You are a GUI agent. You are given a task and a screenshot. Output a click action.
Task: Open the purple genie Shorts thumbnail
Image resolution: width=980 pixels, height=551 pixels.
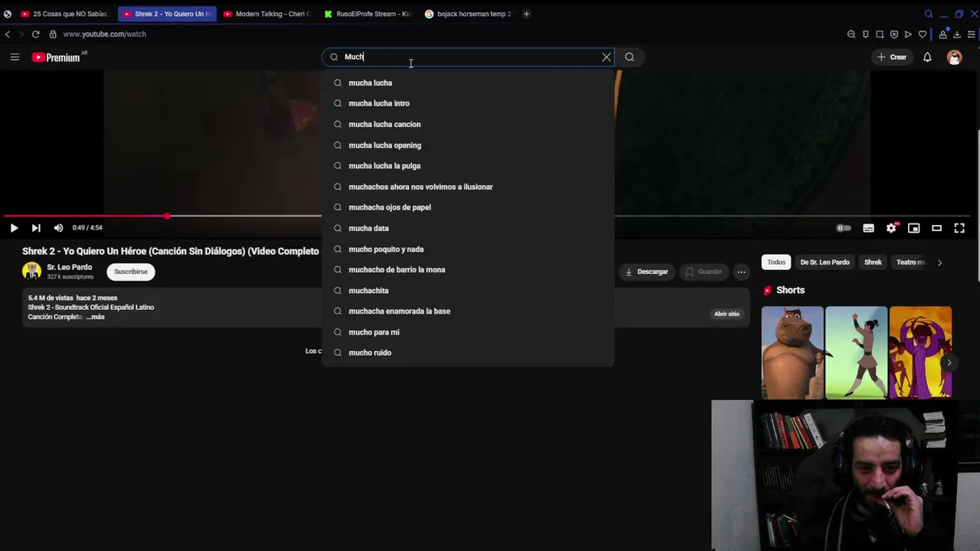(920, 353)
